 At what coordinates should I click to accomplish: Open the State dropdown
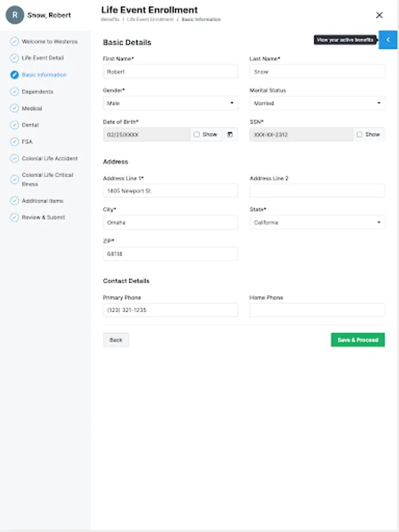tap(317, 223)
